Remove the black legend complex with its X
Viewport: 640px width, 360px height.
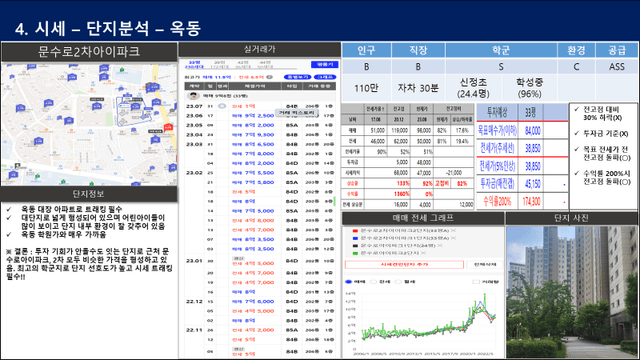click(x=440, y=245)
